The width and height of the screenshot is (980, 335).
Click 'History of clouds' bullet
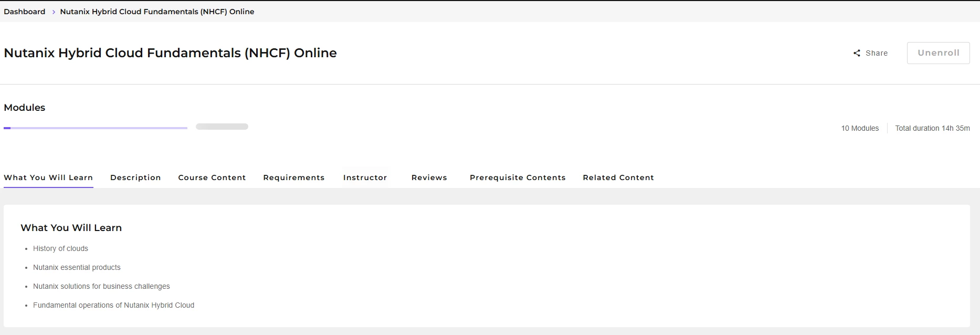60,248
